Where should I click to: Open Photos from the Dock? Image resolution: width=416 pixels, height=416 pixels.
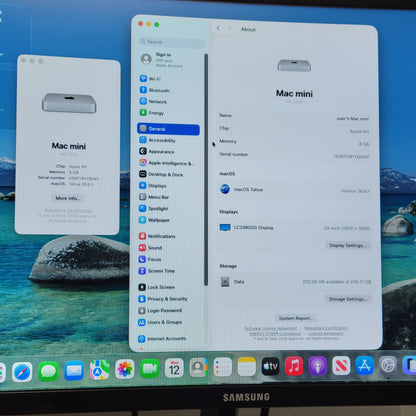click(125, 369)
